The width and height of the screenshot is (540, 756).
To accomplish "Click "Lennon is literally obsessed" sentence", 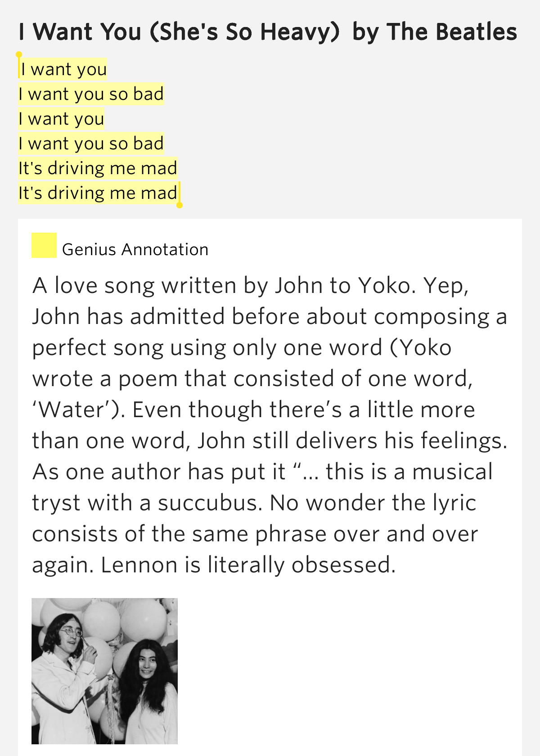I will 248,565.
